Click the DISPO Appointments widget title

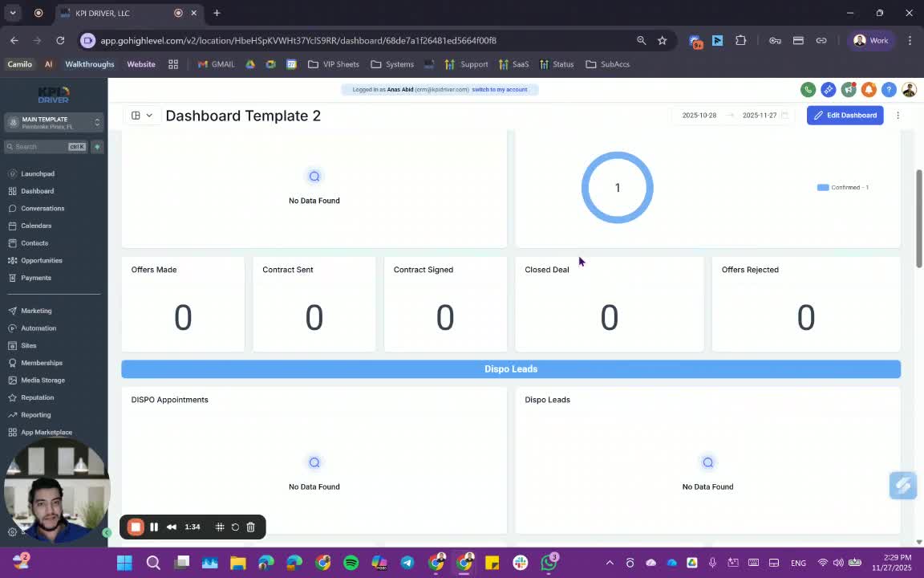tap(170, 400)
